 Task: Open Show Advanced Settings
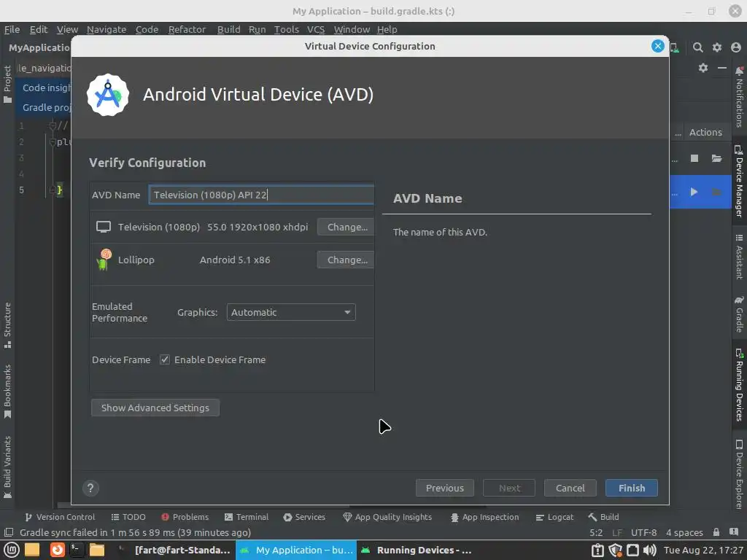[155, 408]
